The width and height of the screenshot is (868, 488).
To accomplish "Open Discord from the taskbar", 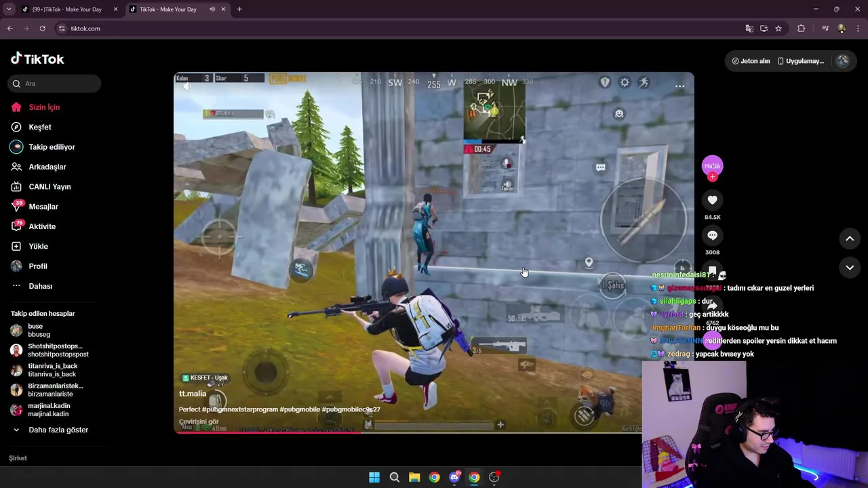I will pos(454,477).
